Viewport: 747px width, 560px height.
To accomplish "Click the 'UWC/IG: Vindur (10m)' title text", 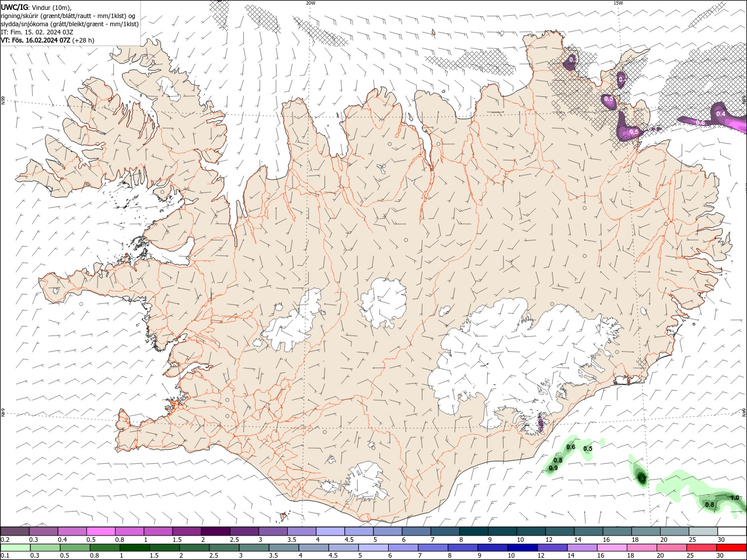I will pos(36,7).
